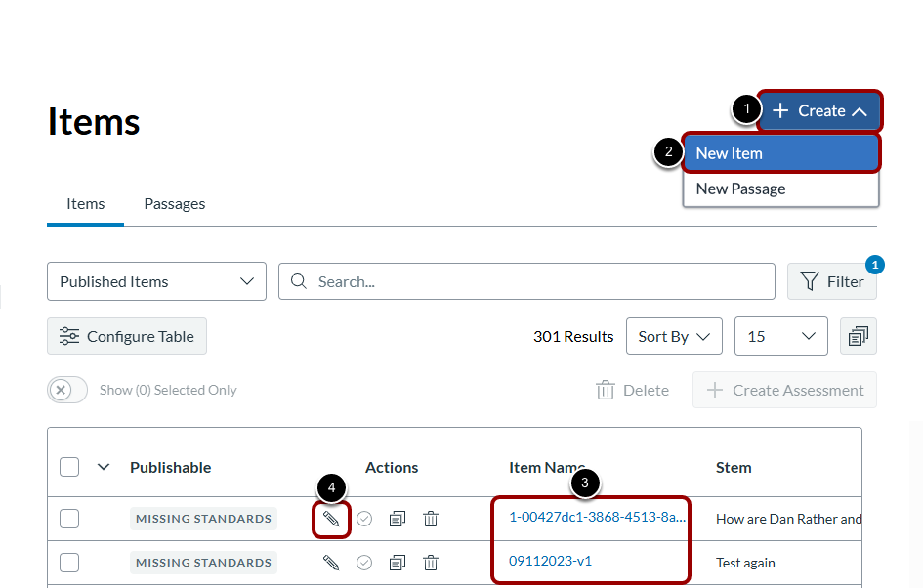The height and width of the screenshot is (588, 923).
Task: Switch to the Items tab
Action: (x=85, y=204)
